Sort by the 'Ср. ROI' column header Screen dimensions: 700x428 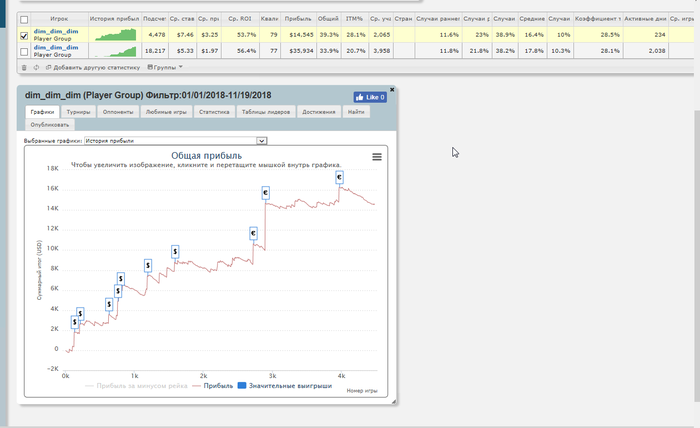pos(240,19)
